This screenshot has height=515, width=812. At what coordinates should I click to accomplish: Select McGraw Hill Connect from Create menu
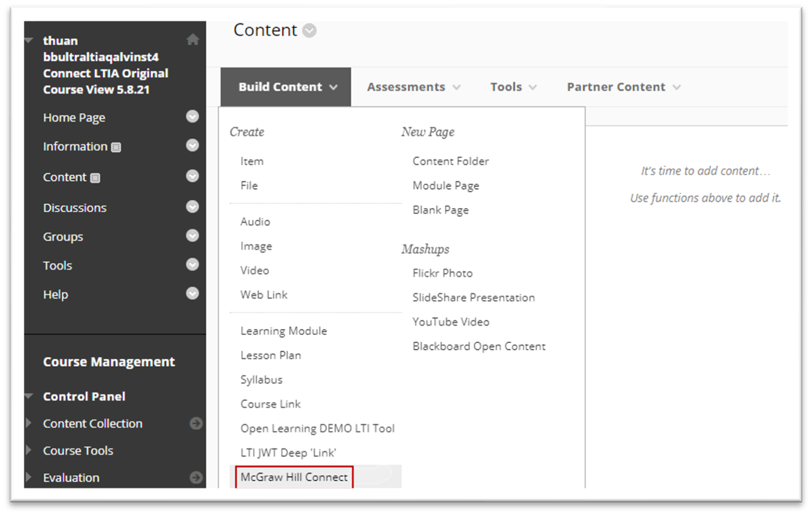294,477
